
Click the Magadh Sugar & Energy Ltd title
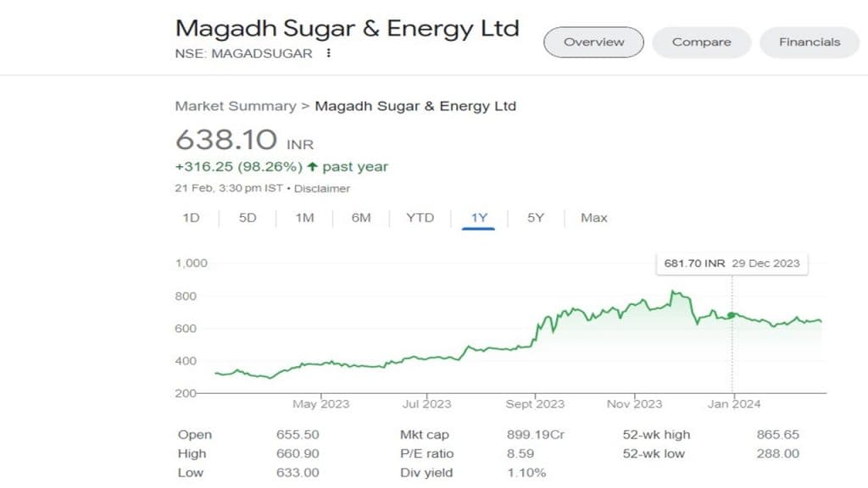[347, 28]
